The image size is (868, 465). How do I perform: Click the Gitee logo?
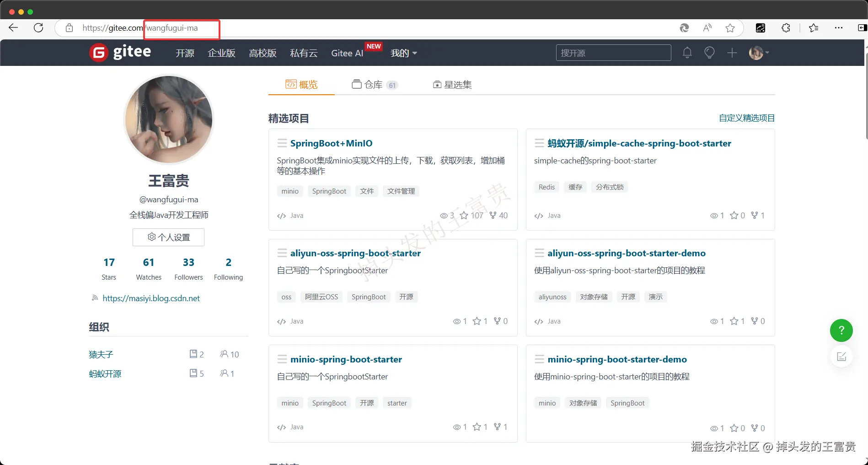coord(120,53)
